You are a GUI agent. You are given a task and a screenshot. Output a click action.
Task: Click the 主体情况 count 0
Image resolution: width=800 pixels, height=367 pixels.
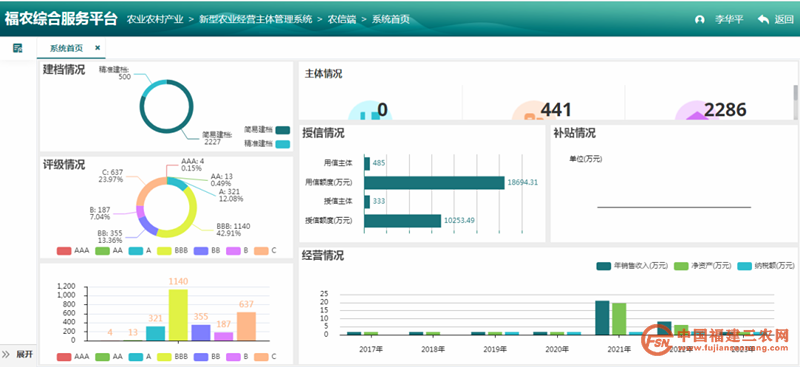[x=382, y=110]
